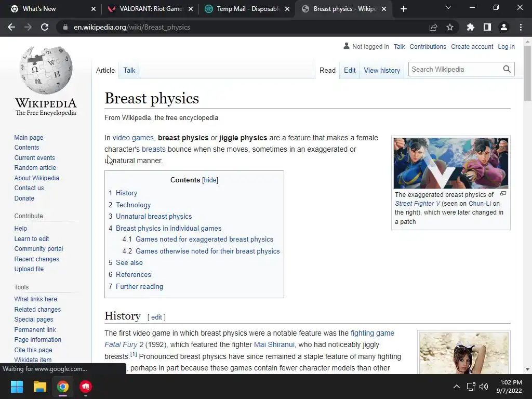
Task: Open the network tray icon
Action: [x=471, y=387]
